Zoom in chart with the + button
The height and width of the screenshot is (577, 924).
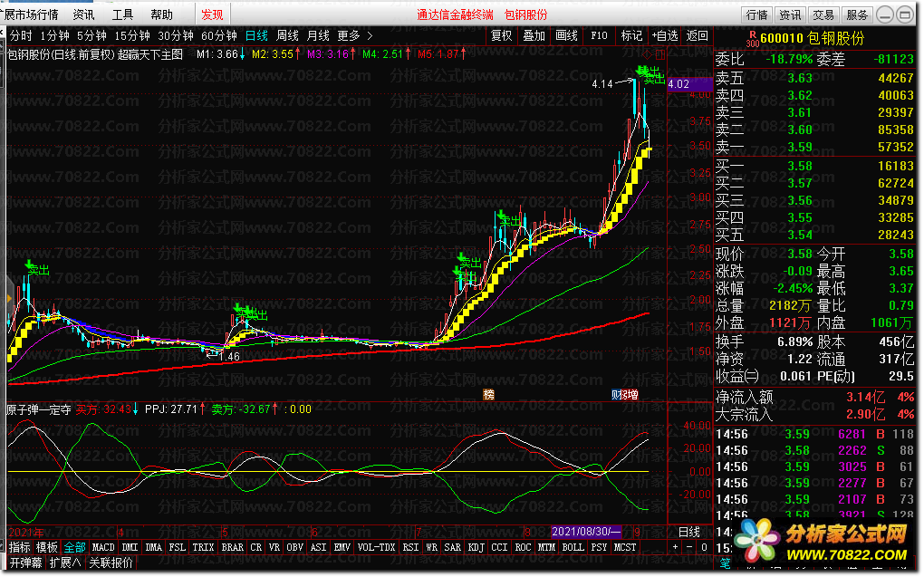pos(675,547)
